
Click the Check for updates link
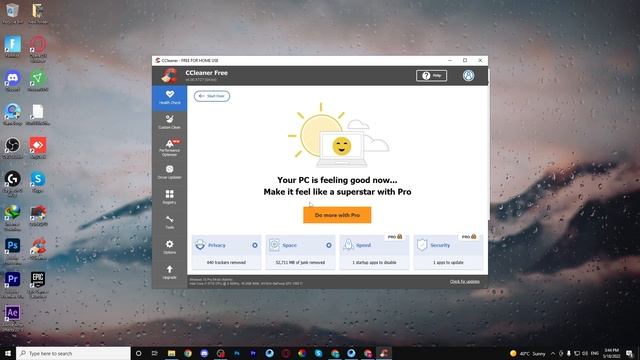464,282
